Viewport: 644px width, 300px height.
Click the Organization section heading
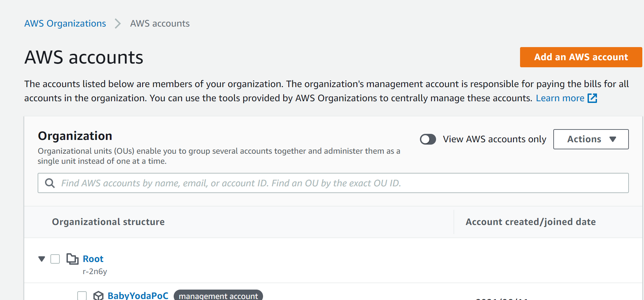[x=75, y=136]
